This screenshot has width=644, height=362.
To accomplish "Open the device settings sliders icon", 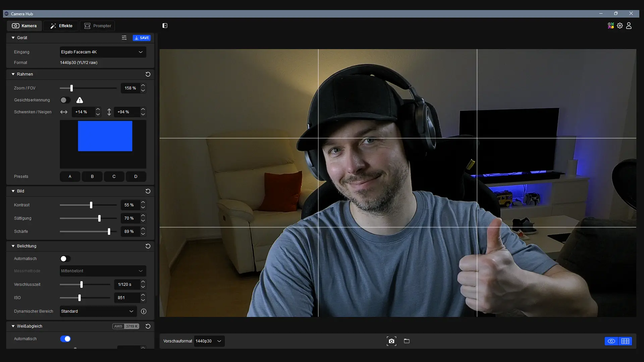I will (x=124, y=38).
